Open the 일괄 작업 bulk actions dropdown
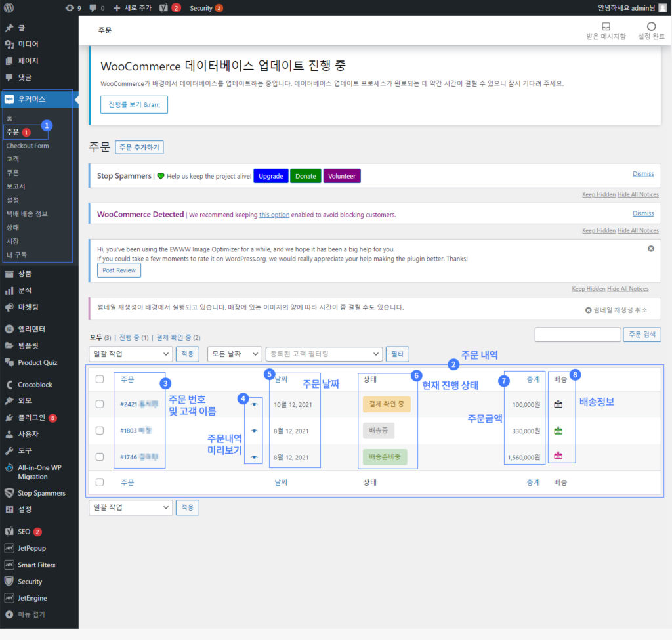Screen dimensions: 672x640 click(130, 353)
